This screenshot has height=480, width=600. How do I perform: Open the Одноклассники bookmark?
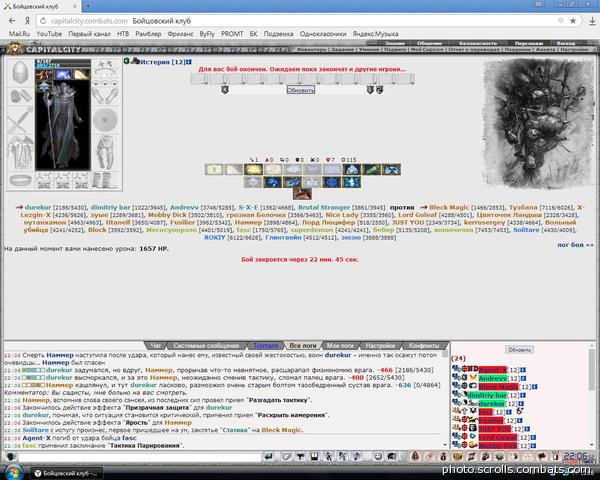click(x=323, y=34)
